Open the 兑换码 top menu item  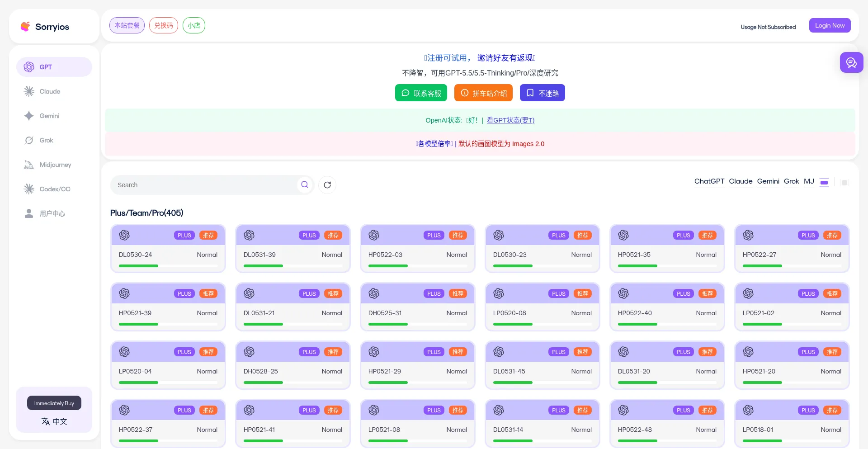[164, 25]
